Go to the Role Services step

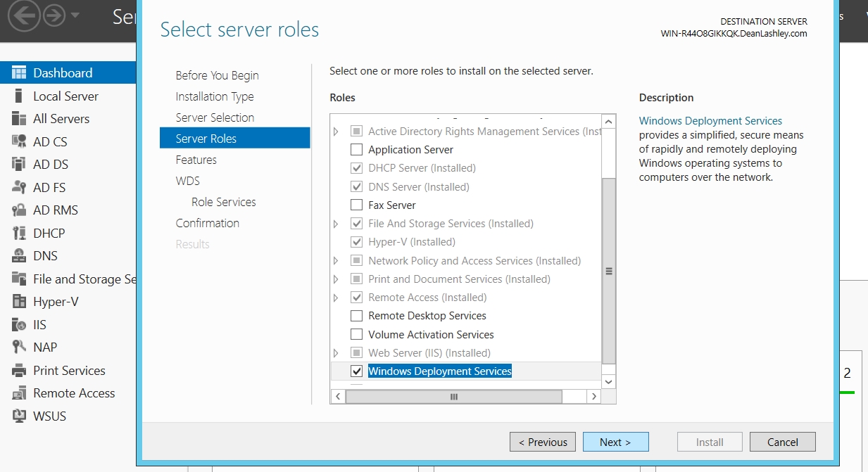pos(224,202)
